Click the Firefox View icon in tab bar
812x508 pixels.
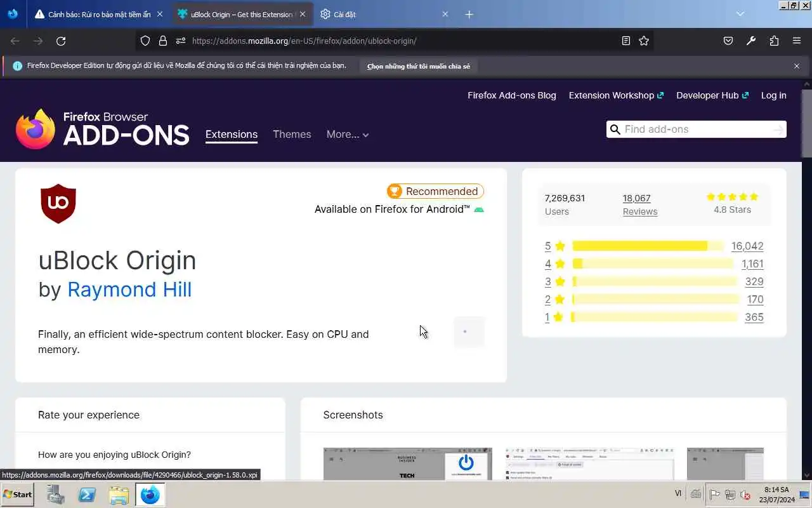pyautogui.click(x=13, y=14)
